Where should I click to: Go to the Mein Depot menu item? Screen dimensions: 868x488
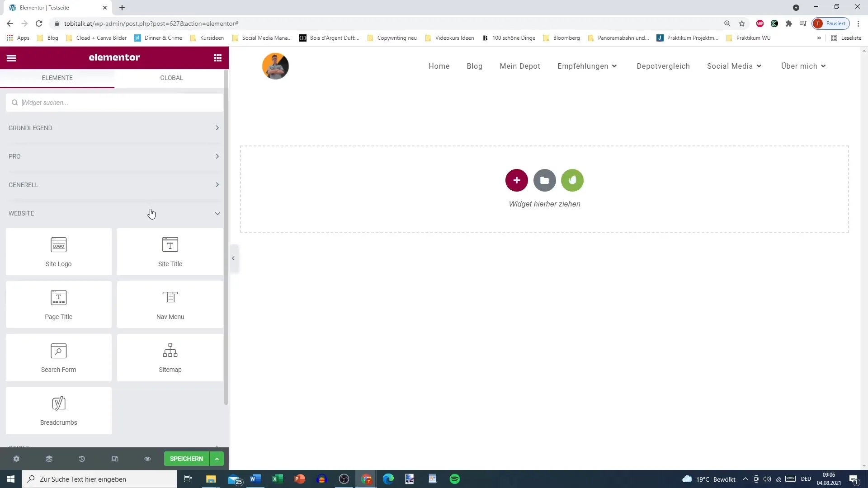[520, 66]
